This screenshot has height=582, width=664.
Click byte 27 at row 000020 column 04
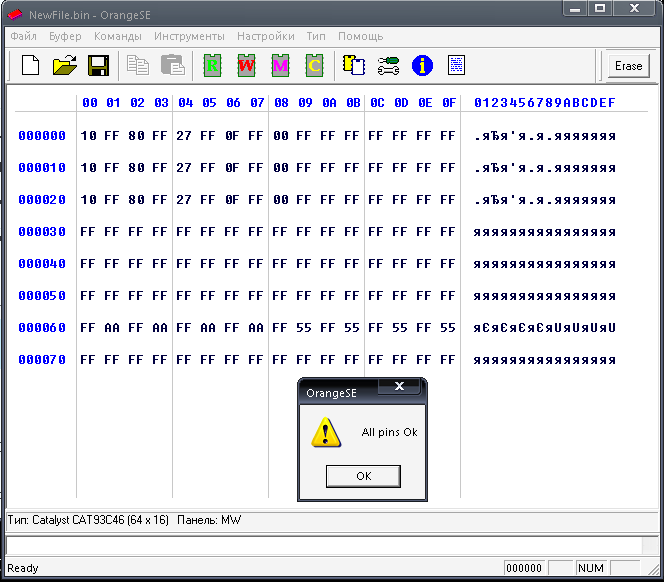pyautogui.click(x=184, y=200)
